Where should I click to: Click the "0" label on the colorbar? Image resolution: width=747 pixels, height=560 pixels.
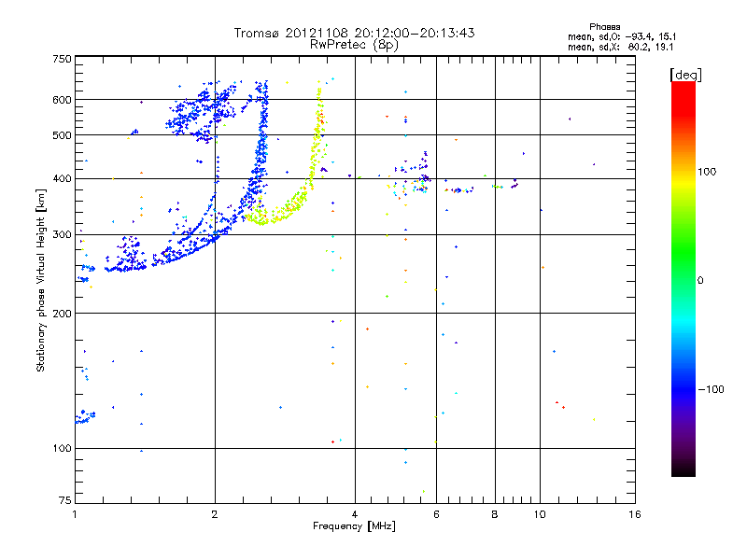[700, 281]
